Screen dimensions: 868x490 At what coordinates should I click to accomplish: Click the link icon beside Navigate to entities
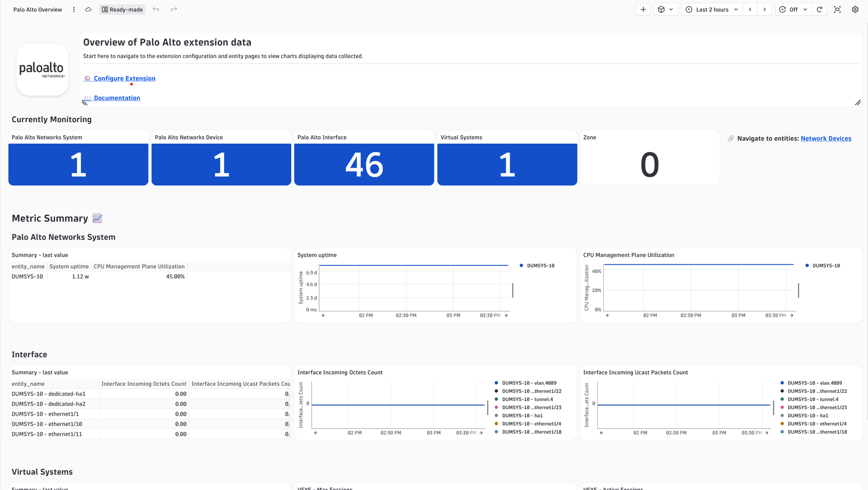click(x=731, y=138)
